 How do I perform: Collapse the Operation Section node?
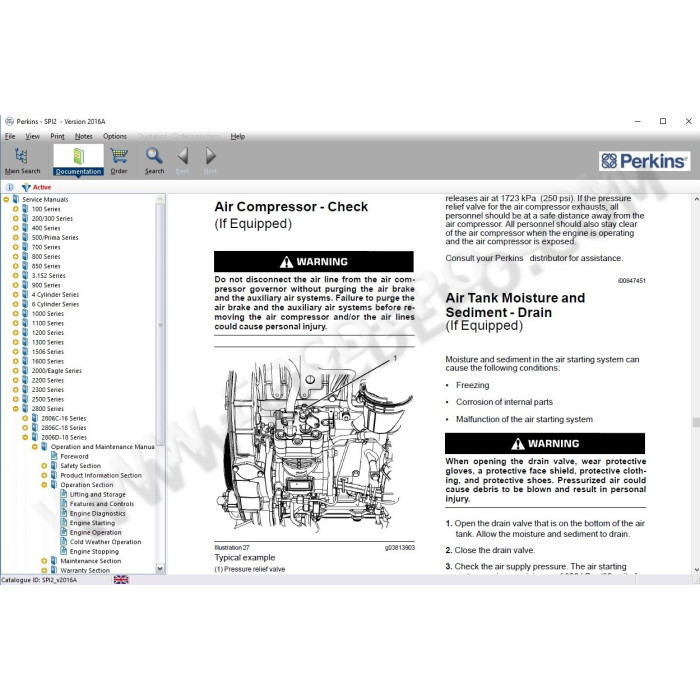coord(44,484)
